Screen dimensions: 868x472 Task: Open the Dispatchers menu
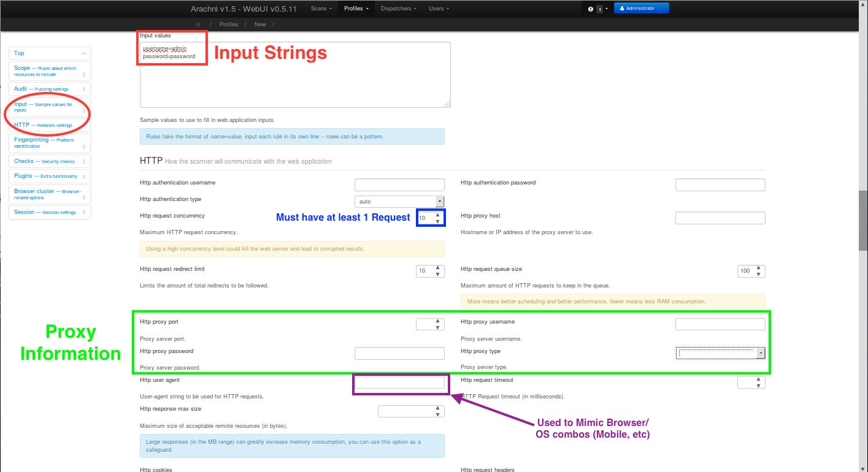tap(399, 9)
